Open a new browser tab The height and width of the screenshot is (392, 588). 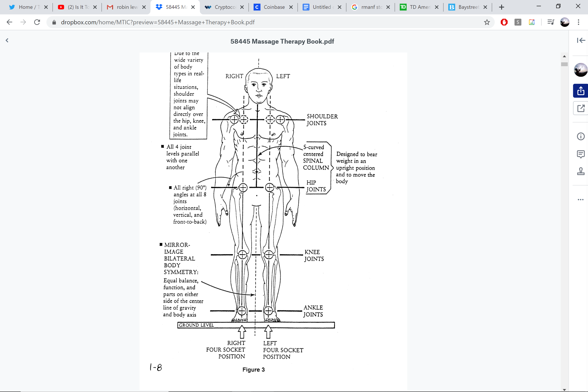pos(502,7)
